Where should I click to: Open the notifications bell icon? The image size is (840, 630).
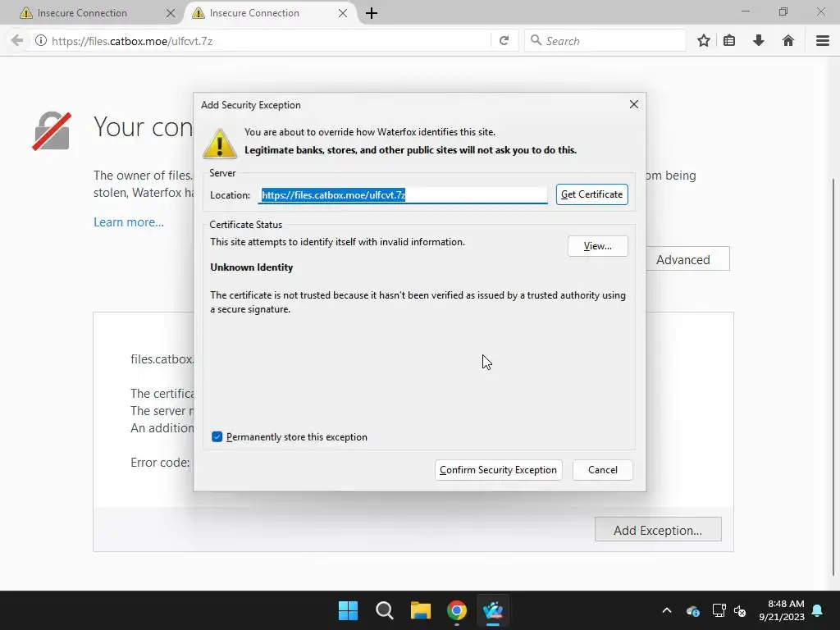pyautogui.click(x=818, y=610)
